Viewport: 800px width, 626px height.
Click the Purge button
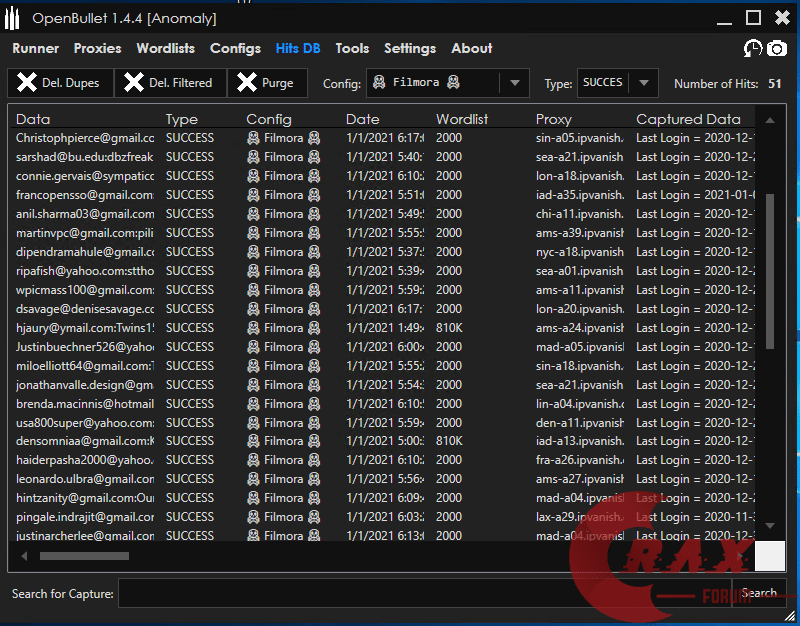[268, 83]
